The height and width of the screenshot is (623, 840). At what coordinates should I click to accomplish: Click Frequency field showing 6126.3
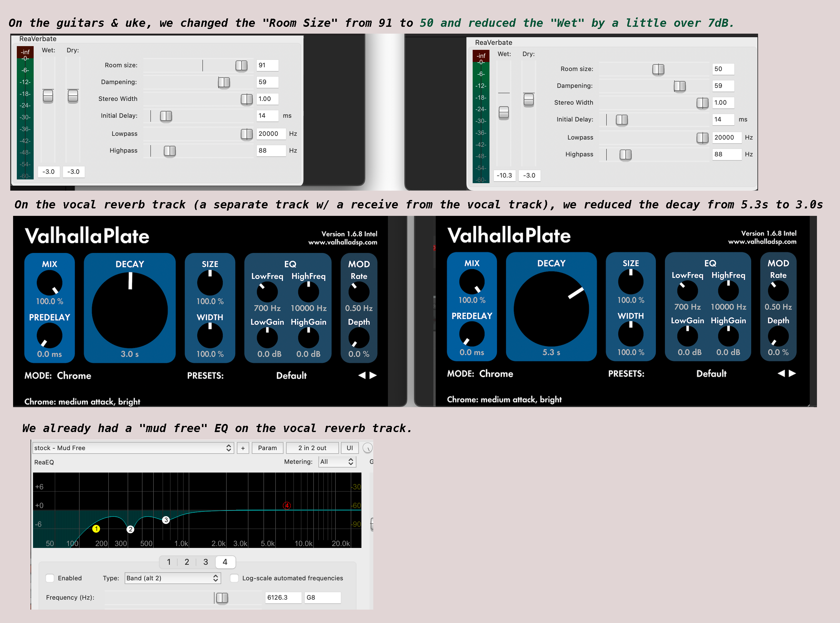coord(283,597)
